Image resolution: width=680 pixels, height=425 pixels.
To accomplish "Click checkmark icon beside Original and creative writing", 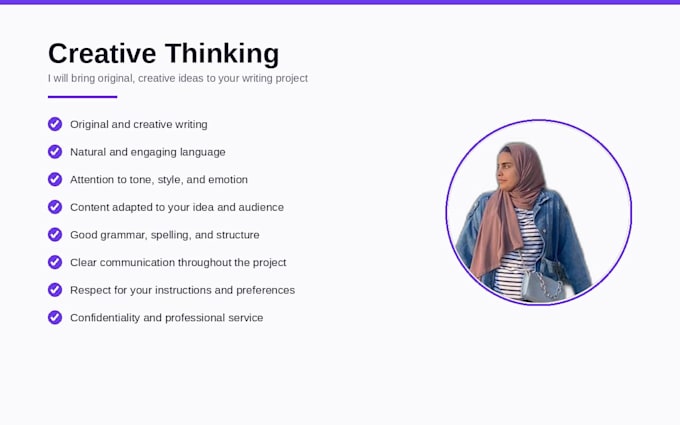I will (x=55, y=124).
